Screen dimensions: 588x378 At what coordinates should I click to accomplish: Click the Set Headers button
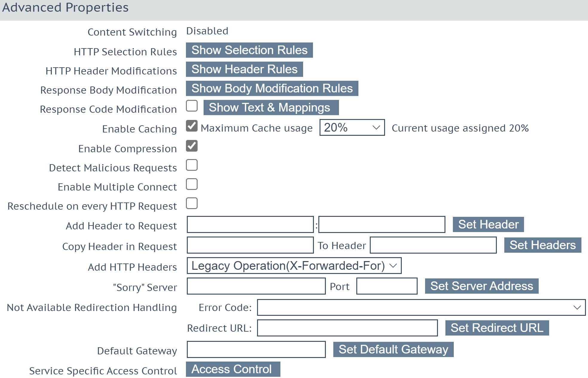click(x=543, y=245)
